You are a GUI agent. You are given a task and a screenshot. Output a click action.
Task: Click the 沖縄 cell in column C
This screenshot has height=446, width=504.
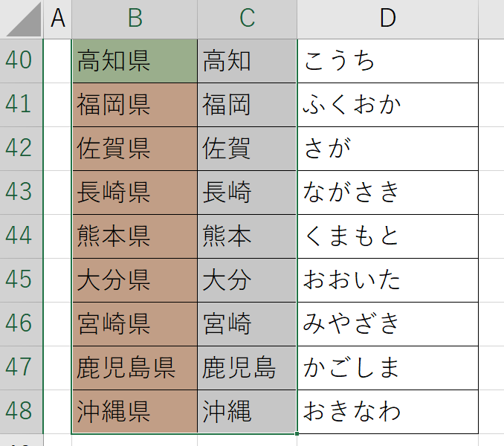click(248, 412)
